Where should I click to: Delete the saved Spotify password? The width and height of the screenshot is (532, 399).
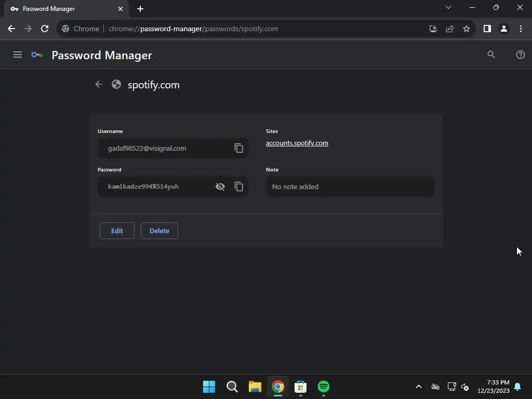coord(159,231)
